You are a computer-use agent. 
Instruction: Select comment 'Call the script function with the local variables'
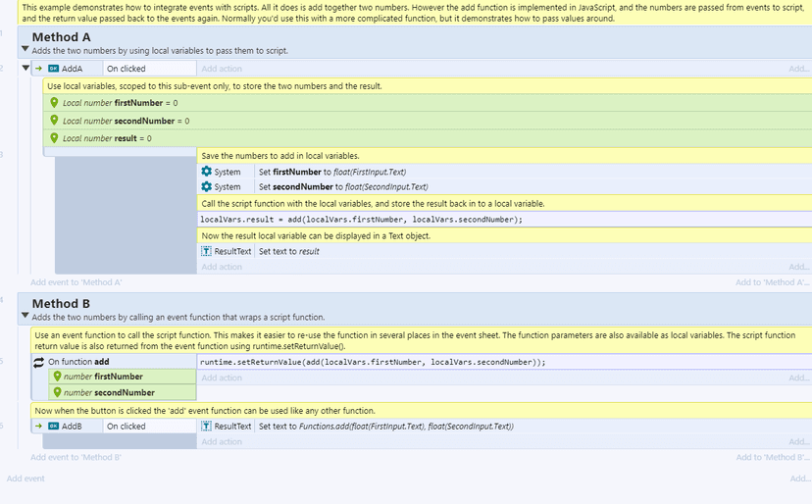click(504, 204)
